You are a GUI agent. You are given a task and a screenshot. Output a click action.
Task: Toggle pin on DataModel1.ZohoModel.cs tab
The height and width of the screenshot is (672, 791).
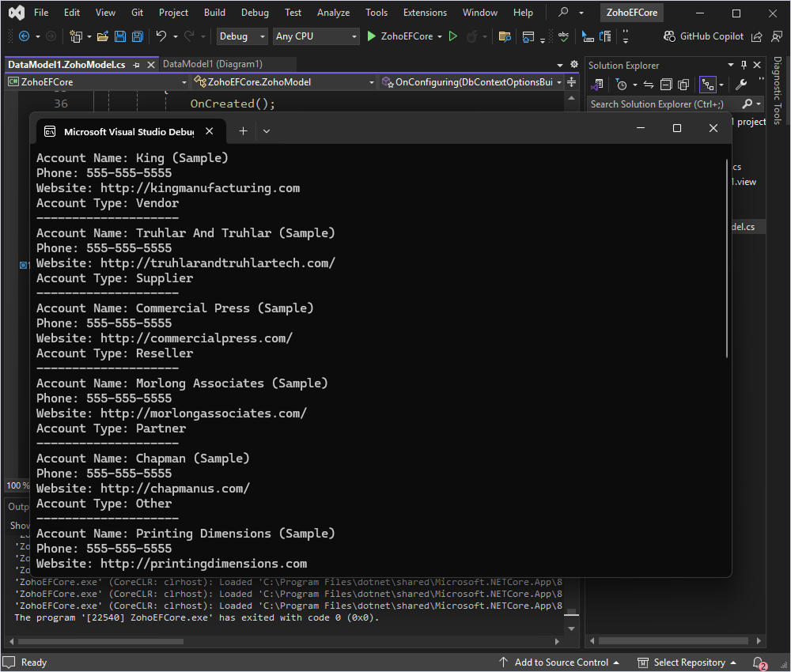[136, 65]
